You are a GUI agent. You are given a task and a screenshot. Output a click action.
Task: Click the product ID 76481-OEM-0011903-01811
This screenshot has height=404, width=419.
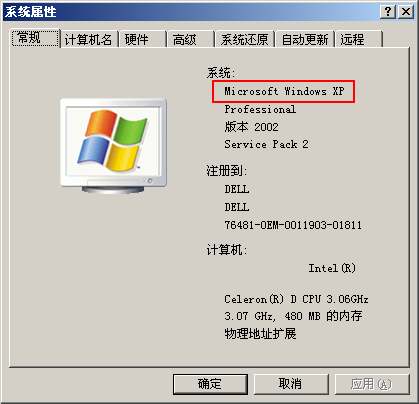pos(293,225)
